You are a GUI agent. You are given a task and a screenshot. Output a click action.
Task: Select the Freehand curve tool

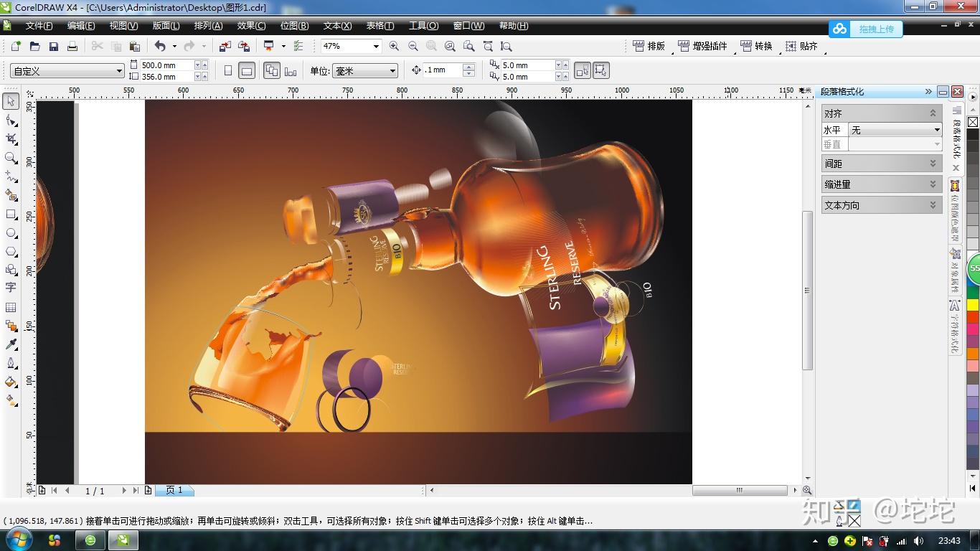pos(11,176)
